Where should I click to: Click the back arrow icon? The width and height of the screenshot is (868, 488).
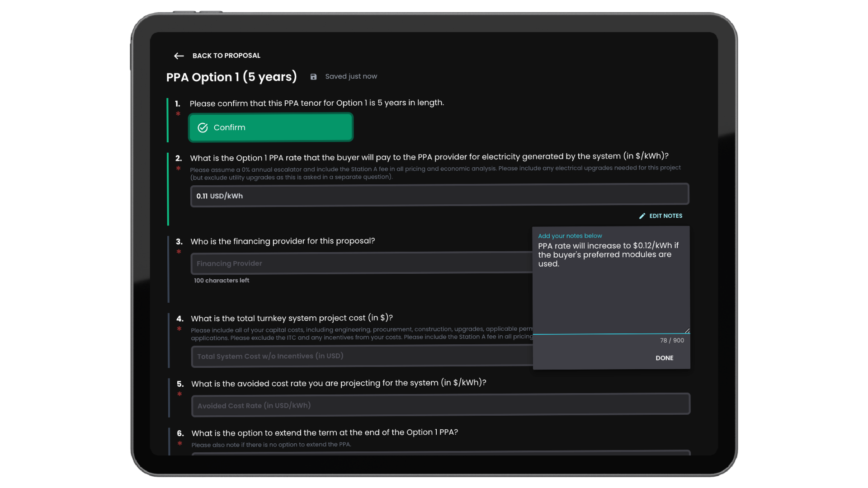[179, 56]
